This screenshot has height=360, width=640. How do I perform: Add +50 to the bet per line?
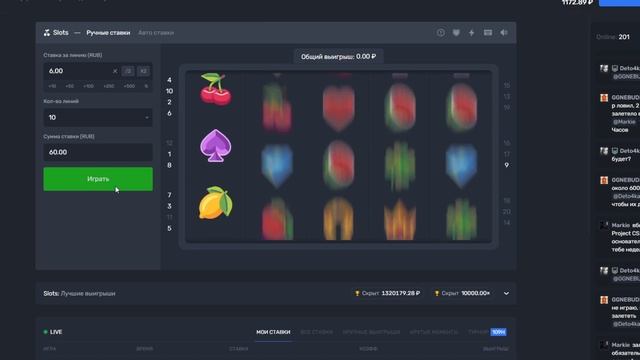point(70,86)
